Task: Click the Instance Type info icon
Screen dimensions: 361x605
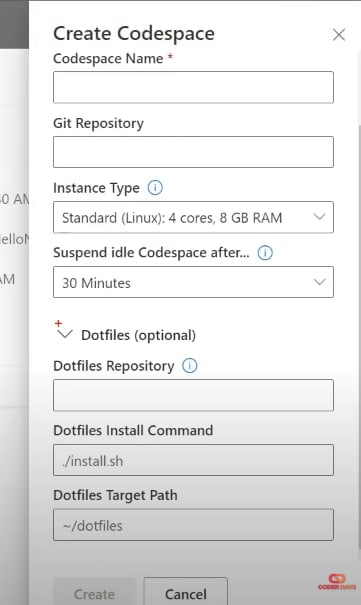Action: 155,188
